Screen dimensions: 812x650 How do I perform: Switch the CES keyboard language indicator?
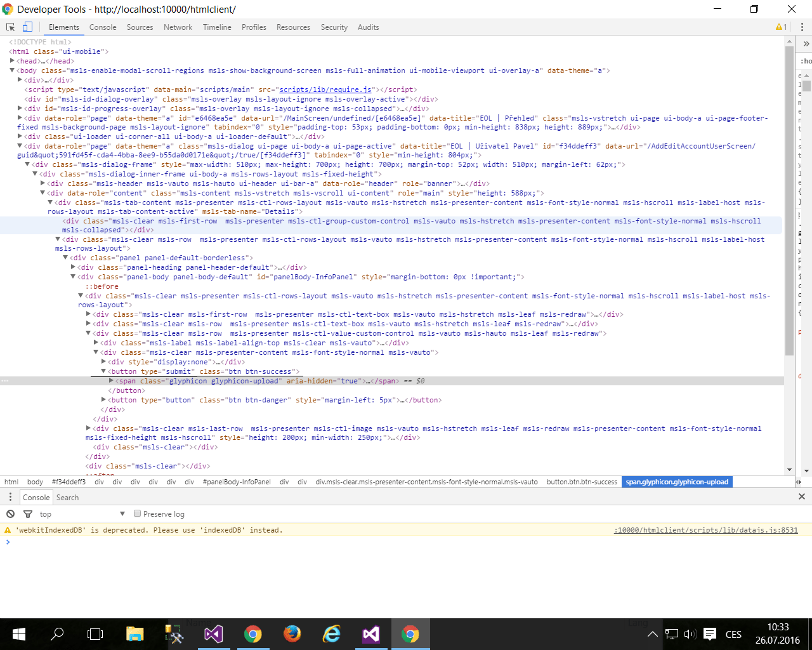[x=733, y=634]
